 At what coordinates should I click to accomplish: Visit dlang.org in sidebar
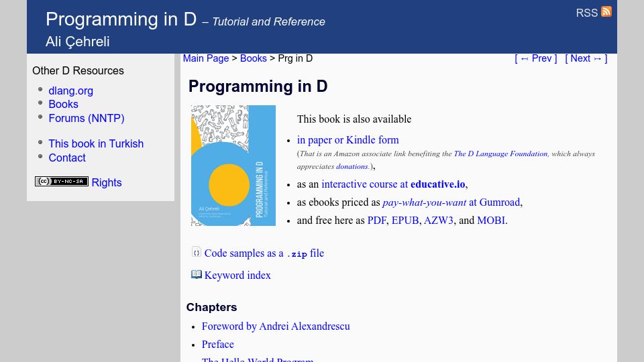70,90
